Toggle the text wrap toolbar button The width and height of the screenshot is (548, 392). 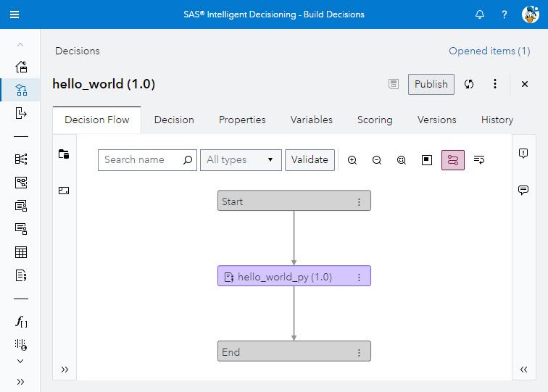click(479, 160)
